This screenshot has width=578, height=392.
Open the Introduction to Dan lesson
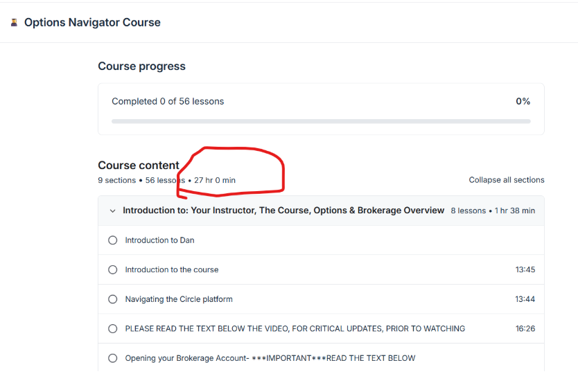[x=159, y=240]
